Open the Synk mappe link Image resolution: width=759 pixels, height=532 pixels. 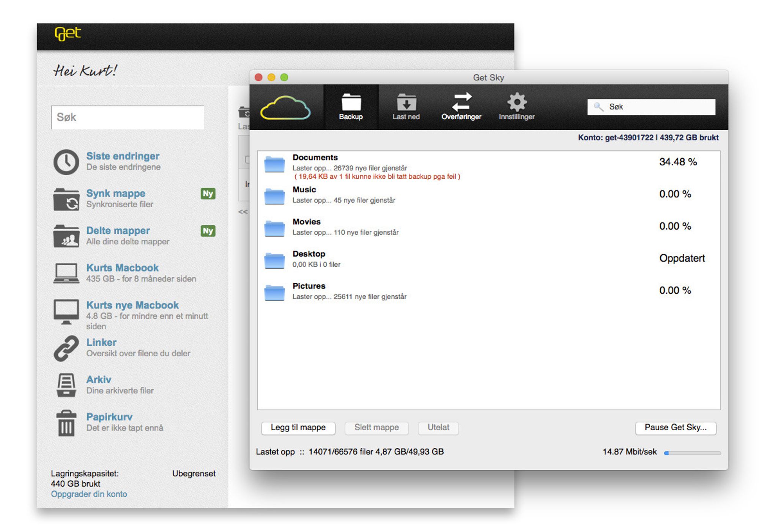pos(116,193)
